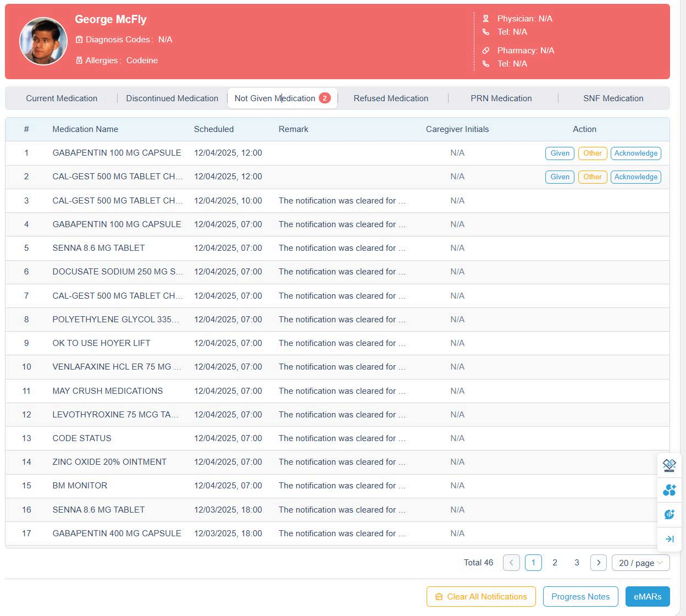This screenshot has width=686, height=616.
Task: Click the Allergies icon beside Codeine
Action: pyautogui.click(x=79, y=61)
